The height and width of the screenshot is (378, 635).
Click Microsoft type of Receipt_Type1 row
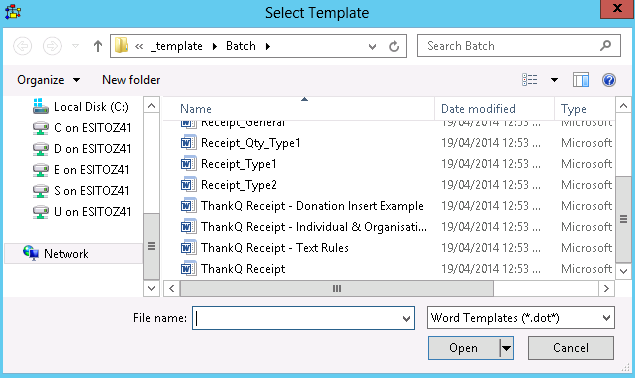coord(586,164)
